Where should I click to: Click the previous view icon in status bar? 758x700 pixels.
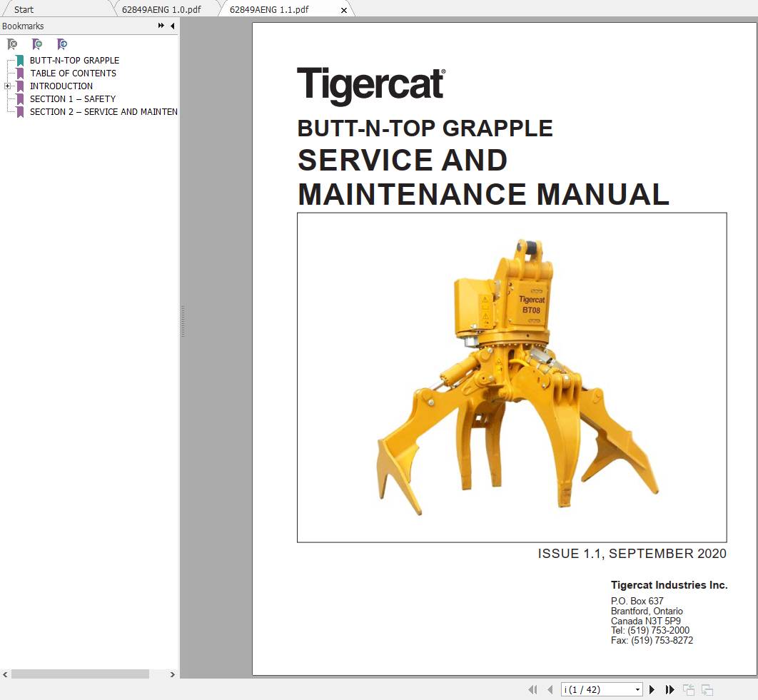(689, 689)
